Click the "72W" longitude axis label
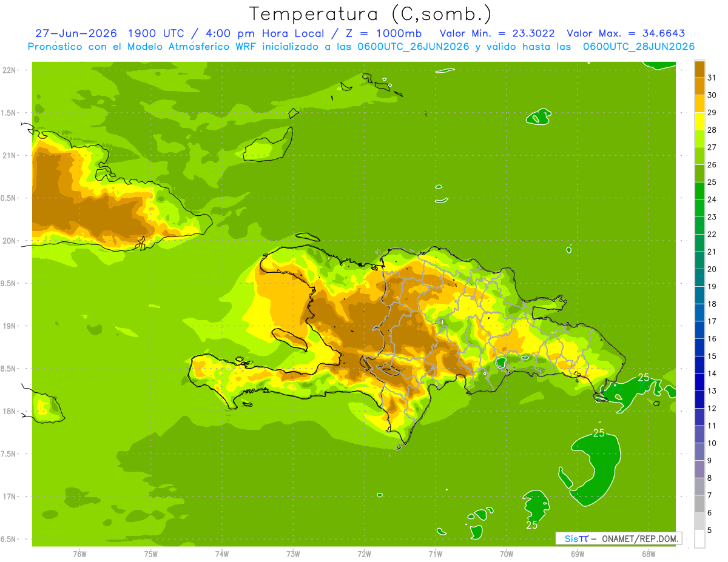The width and height of the screenshot is (728, 562). click(x=364, y=554)
